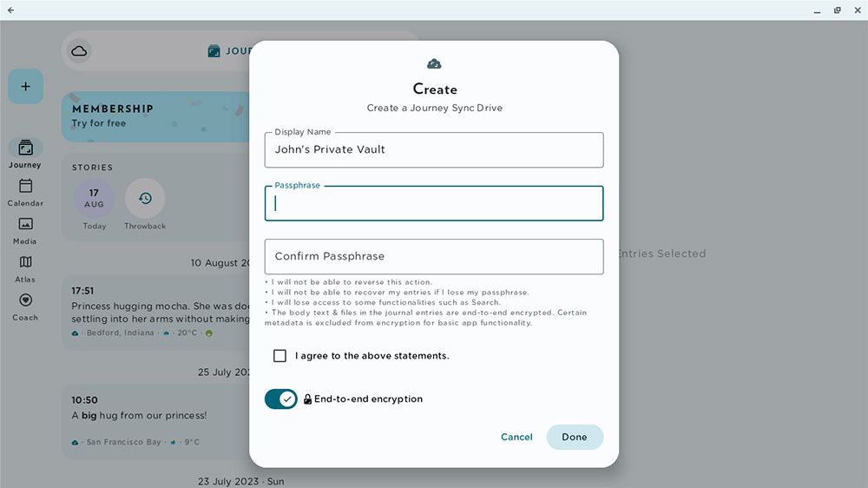868x488 pixels.
Task: Click the 23 July 2023 date header
Action: pos(240,481)
